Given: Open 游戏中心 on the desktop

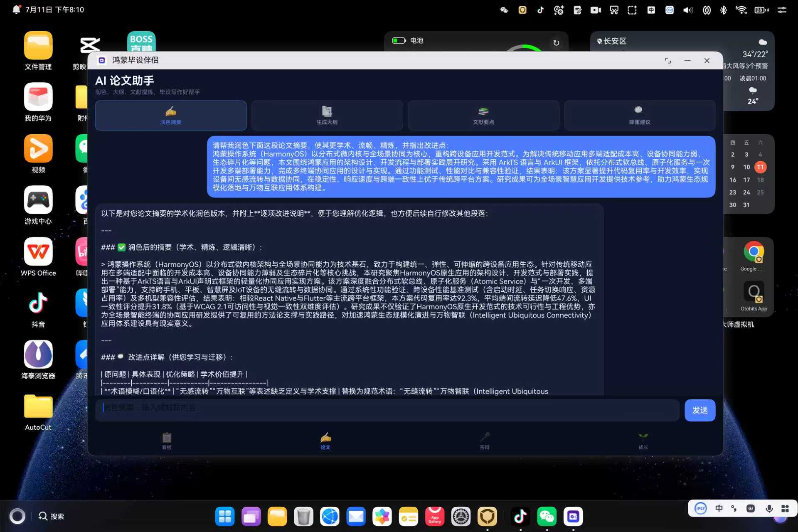Looking at the screenshot, I should point(38,205).
